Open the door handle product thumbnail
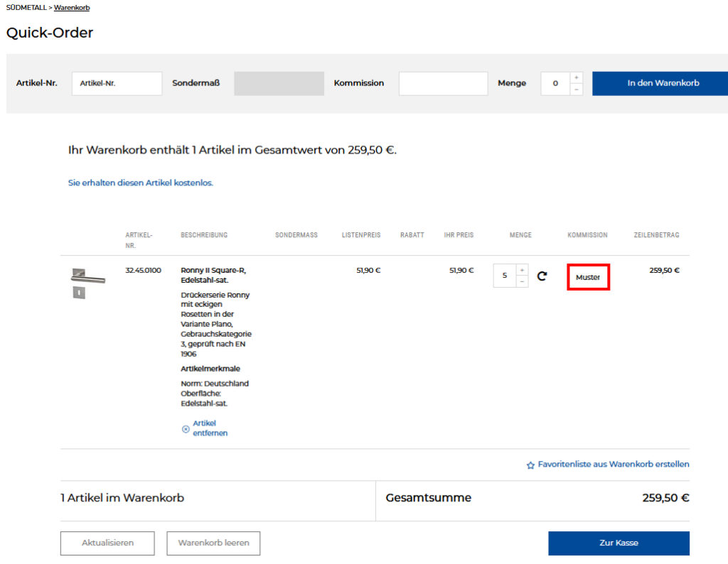The width and height of the screenshot is (728, 564). [x=87, y=283]
